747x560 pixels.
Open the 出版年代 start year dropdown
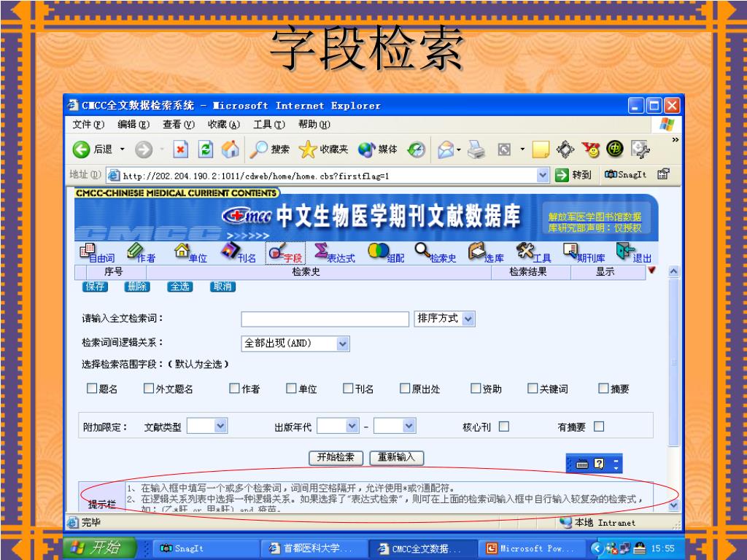[338, 426]
